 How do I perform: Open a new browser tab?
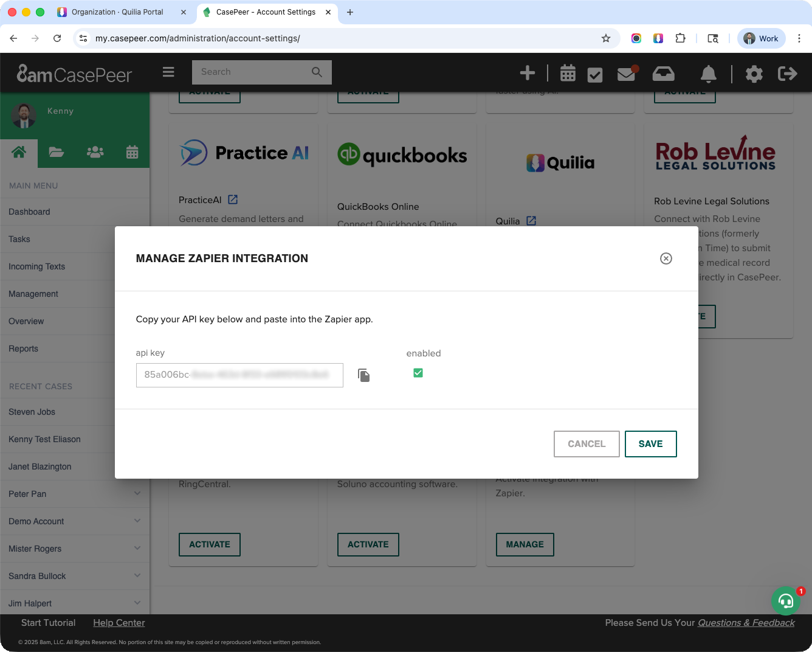point(350,12)
